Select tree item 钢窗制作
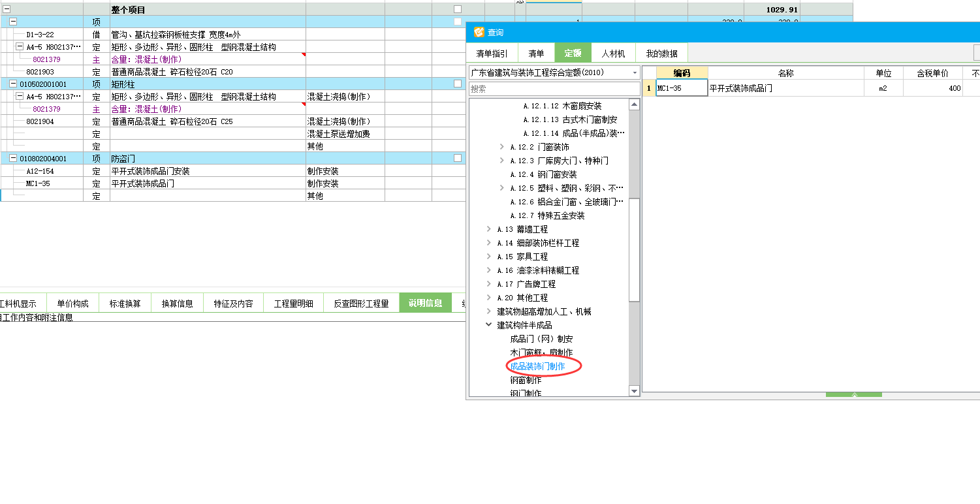The image size is (980, 504). point(526,380)
